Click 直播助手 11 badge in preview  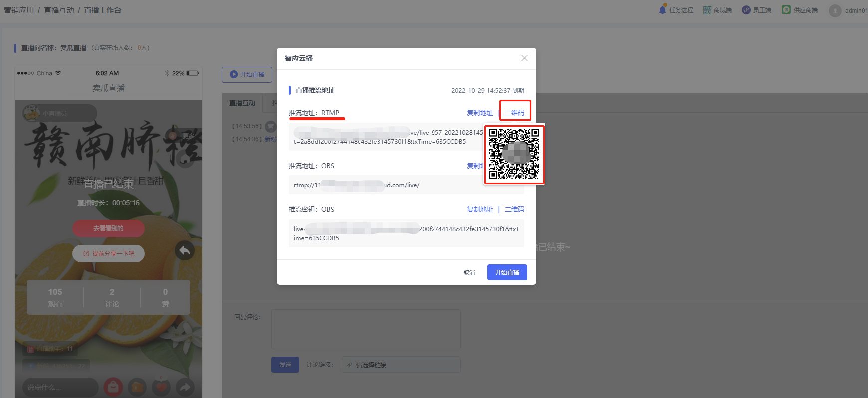(50, 349)
